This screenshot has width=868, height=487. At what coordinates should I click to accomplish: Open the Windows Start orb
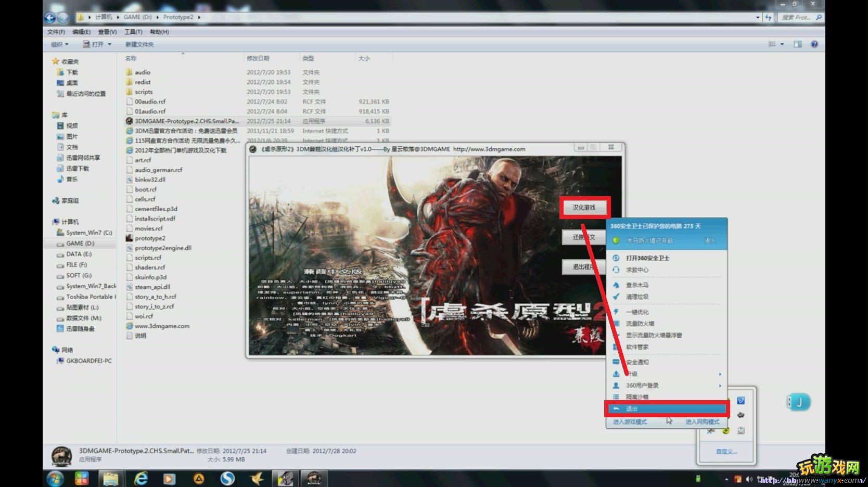tap(55, 478)
